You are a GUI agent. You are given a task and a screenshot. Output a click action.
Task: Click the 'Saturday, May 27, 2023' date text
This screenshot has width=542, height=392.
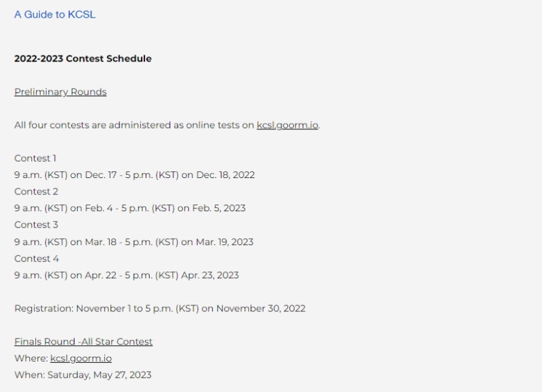[x=99, y=375]
